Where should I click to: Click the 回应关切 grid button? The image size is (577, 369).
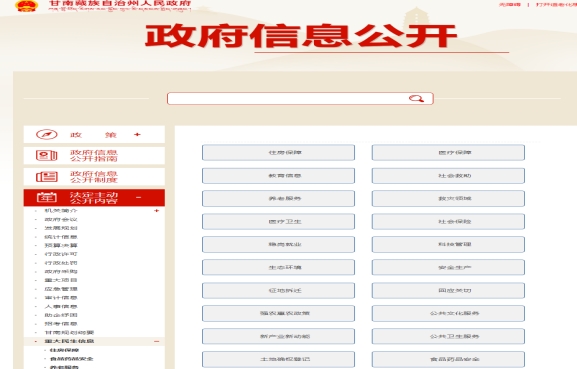coord(448,291)
